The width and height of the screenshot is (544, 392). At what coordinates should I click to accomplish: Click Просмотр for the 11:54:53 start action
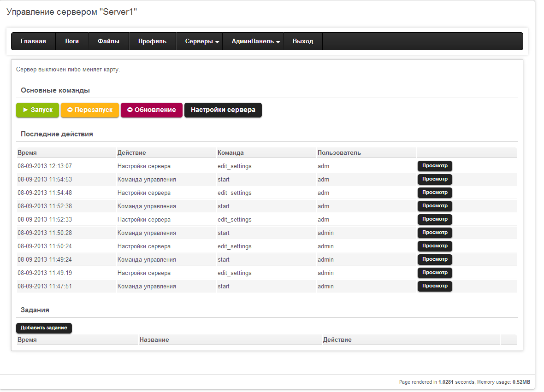[434, 179]
